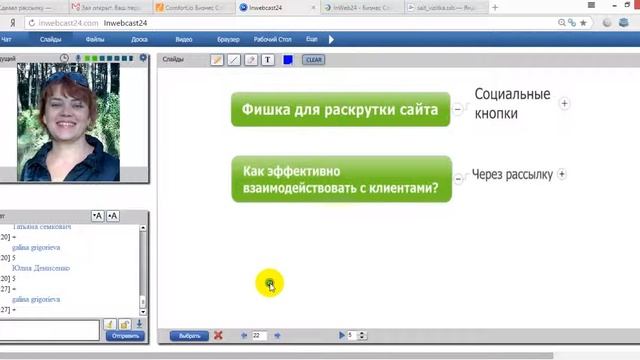This screenshot has width=640, height=360.
Task: Switch to the InWeb24 browser tab
Action: click(362, 7)
